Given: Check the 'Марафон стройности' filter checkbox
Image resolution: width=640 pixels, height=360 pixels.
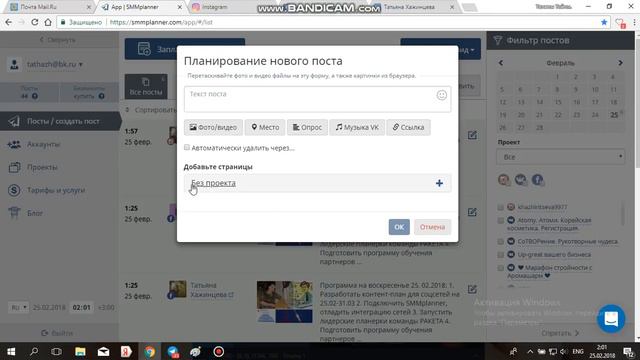Looking at the screenshot, I should (500, 268).
